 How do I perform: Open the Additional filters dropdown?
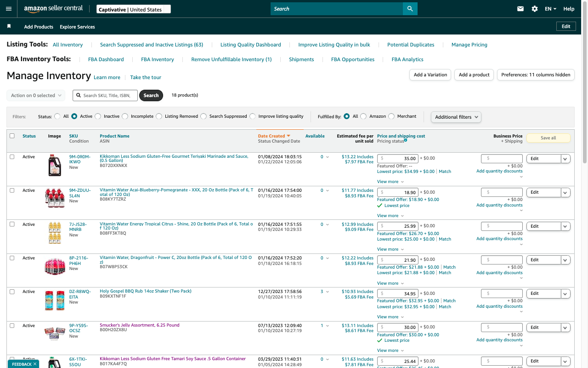456,117
